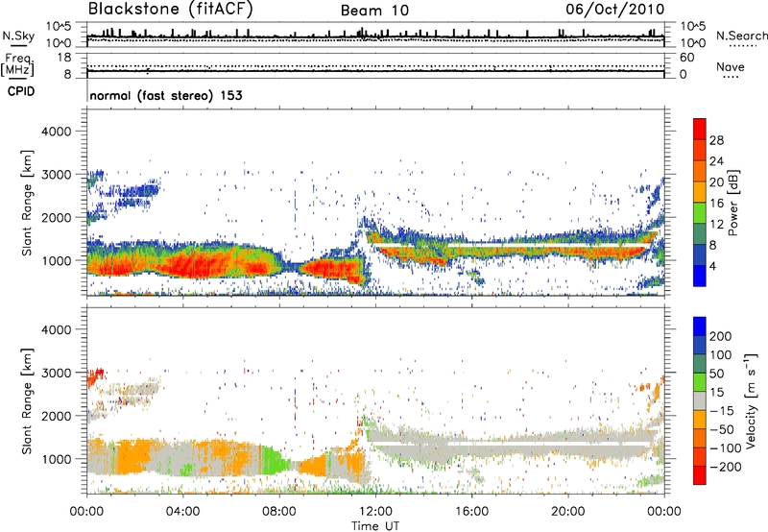Click the 16:00 time tick label
Image resolution: width=768 pixels, height=532 pixels.
(x=471, y=512)
